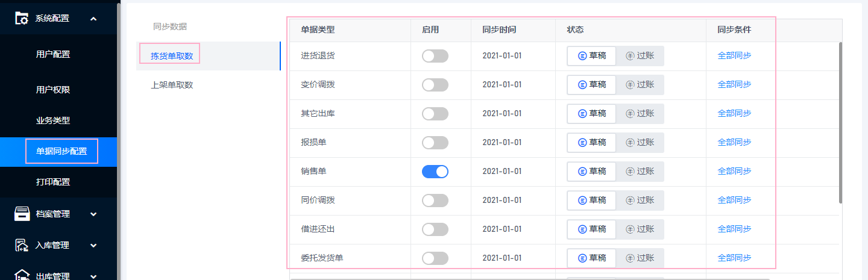
Task: Switch to the 上架单取数 tab
Action: tap(172, 85)
